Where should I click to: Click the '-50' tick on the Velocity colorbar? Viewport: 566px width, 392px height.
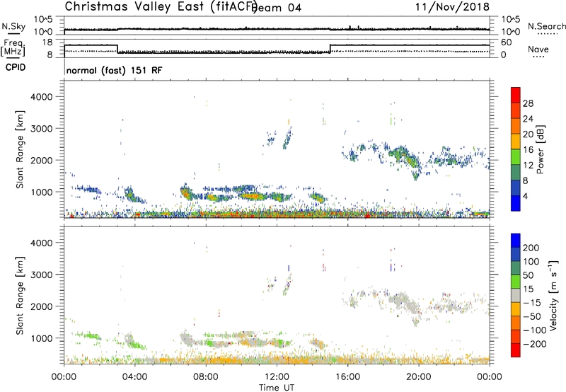pos(532,316)
